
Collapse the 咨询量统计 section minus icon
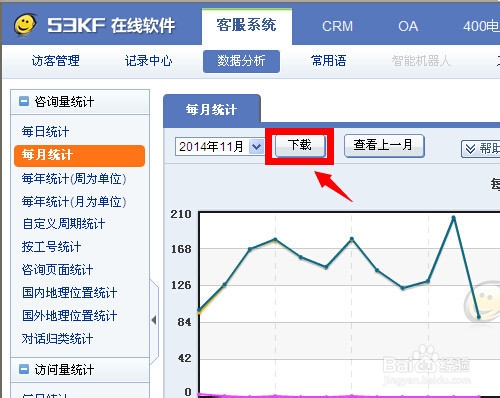pyautogui.click(x=24, y=101)
